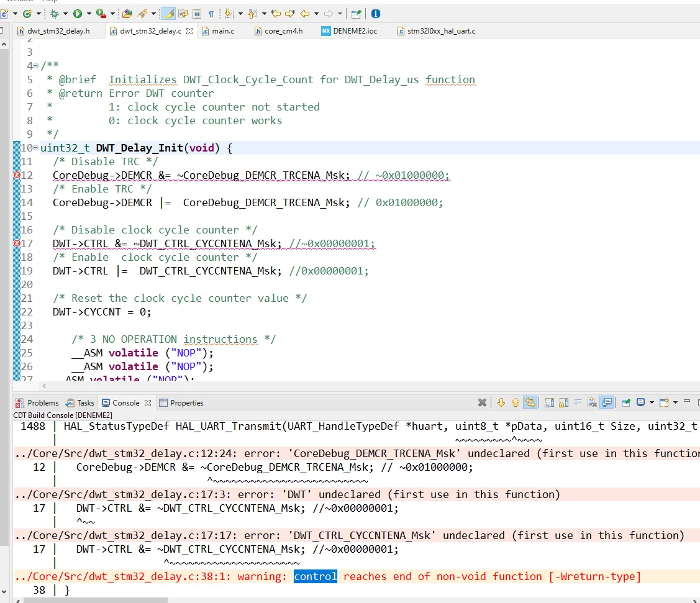
Task: Toggle word wrap in editor toolbar
Action: pyautogui.click(x=183, y=14)
